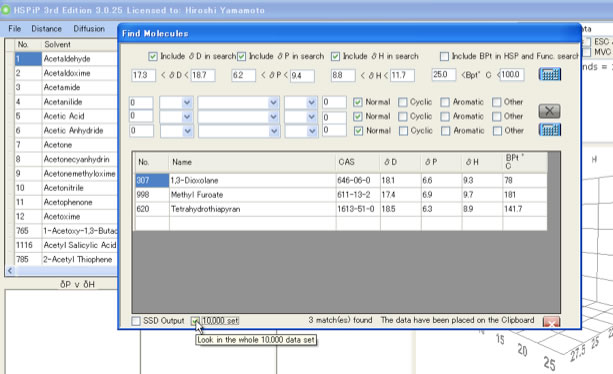This screenshot has width=613, height=374.
Task: Toggle the 10,000 set checkbox
Action: click(x=195, y=321)
